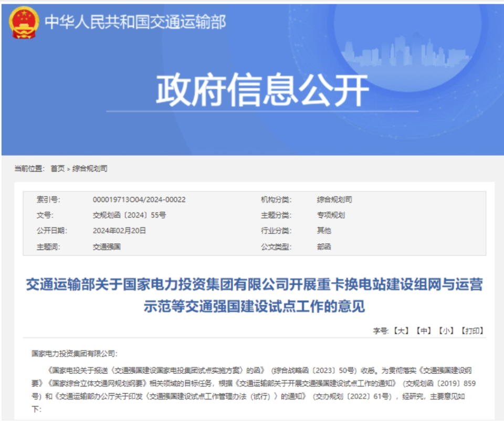Click the 部函 document type value
This screenshot has width=504, height=422.
324,246
